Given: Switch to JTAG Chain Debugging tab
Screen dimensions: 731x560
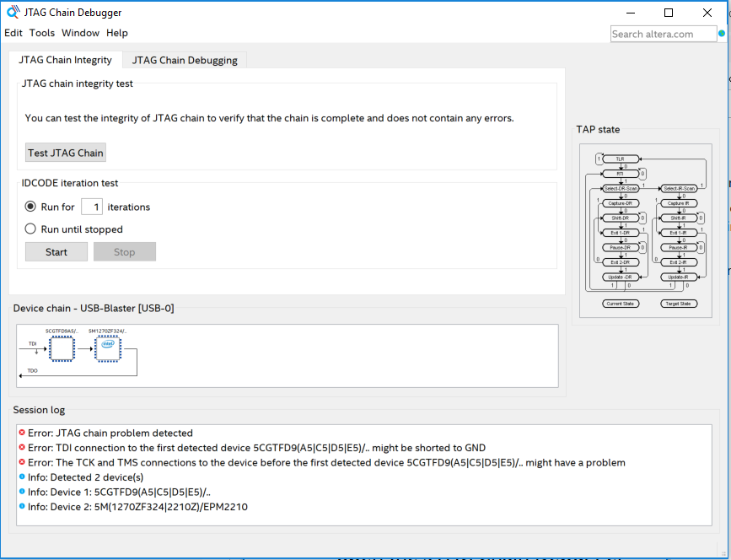Looking at the screenshot, I should (185, 60).
